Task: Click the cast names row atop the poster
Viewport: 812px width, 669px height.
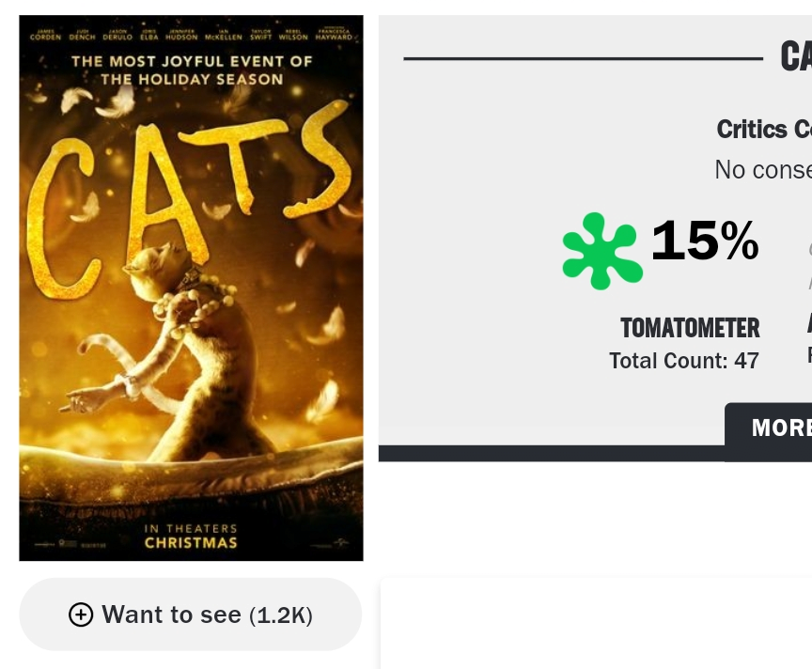Action: coord(191,36)
